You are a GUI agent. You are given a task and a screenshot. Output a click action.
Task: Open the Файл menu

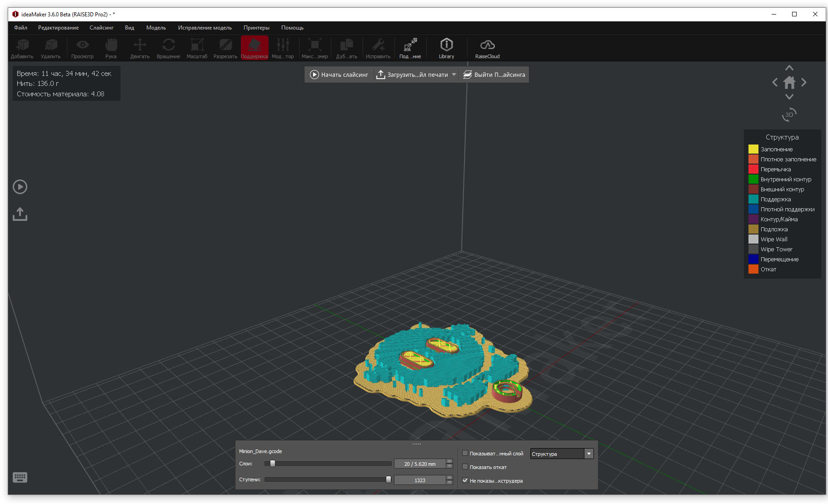20,28
